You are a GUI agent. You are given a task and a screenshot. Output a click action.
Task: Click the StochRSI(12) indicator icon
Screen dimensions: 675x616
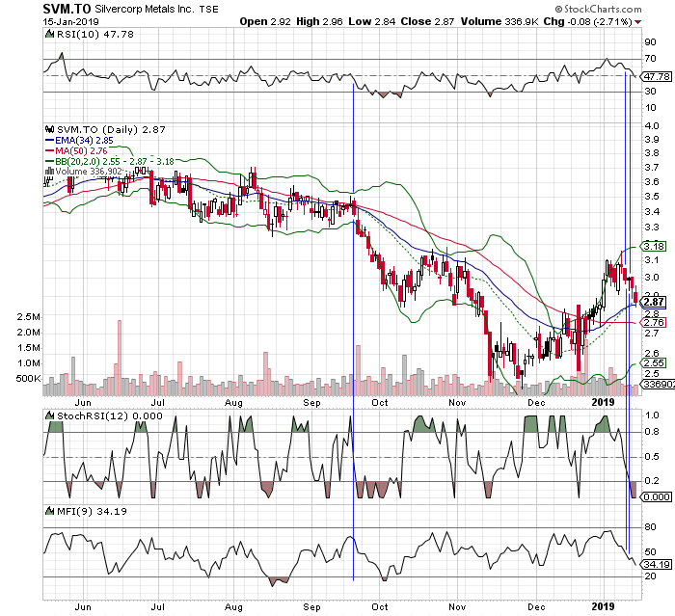pyautogui.click(x=50, y=415)
